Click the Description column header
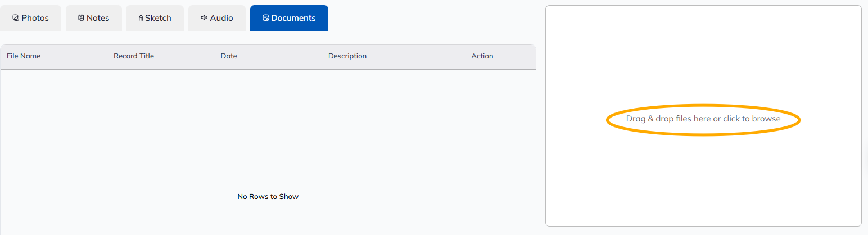 coord(347,56)
